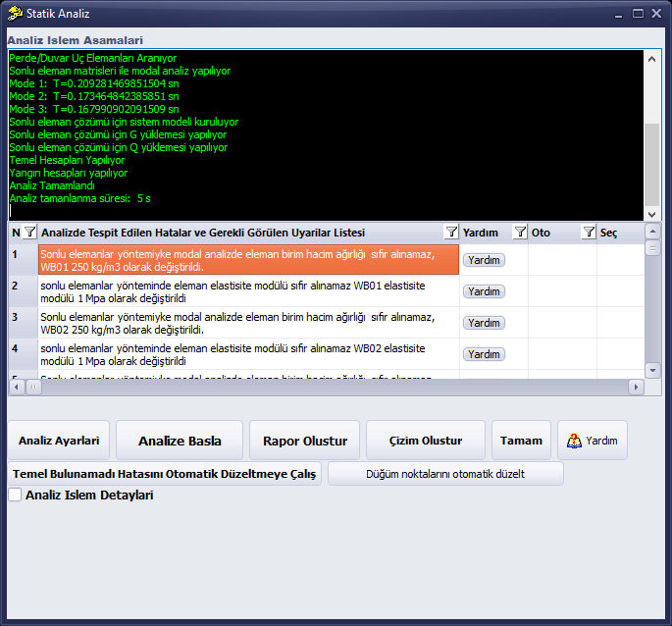Screen dimensions: 672x626
Task: Start analysis with Analize Basla
Action: (x=180, y=441)
